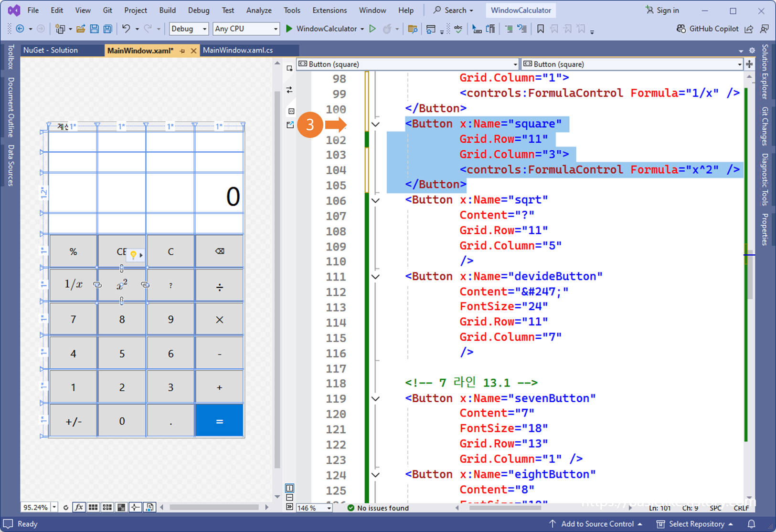Toggle snapping to snaplines button
The width and height of the screenshot is (776, 532).
136,507
